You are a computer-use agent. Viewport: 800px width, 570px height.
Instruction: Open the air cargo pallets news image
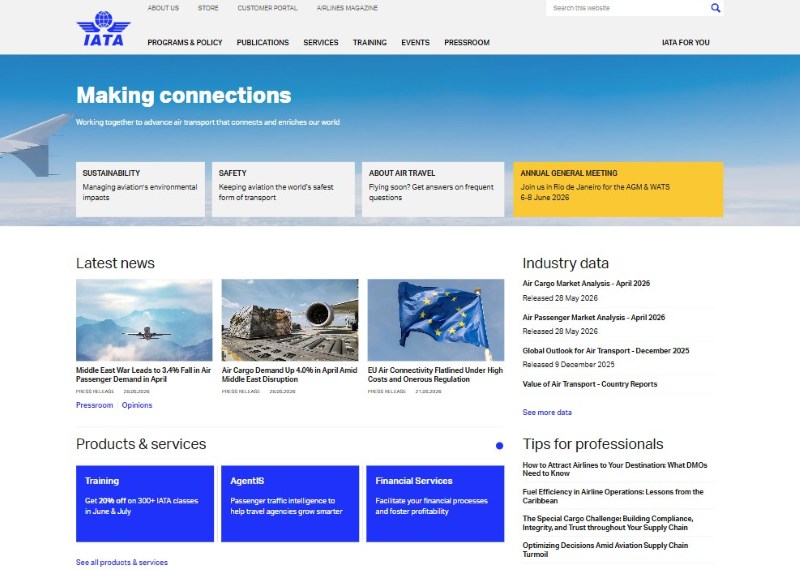point(290,320)
